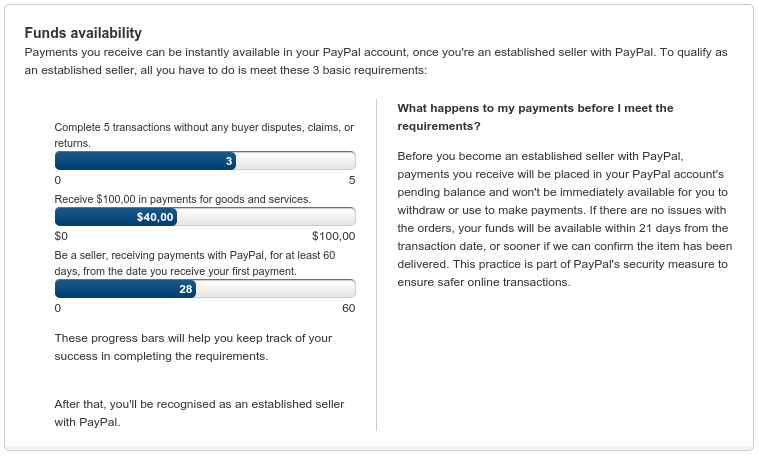Screen dimensions: 758x458
Task: Click the transactions progress bar showing 3
Action: [x=146, y=161]
